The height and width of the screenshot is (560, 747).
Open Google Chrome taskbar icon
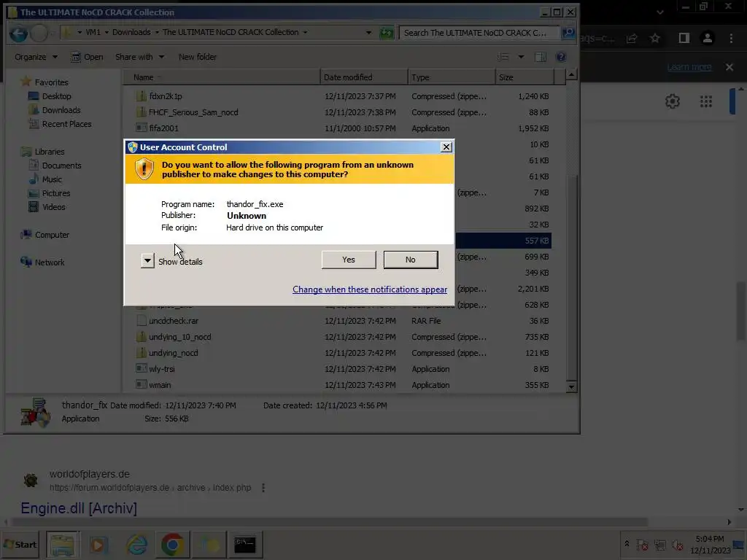click(172, 544)
